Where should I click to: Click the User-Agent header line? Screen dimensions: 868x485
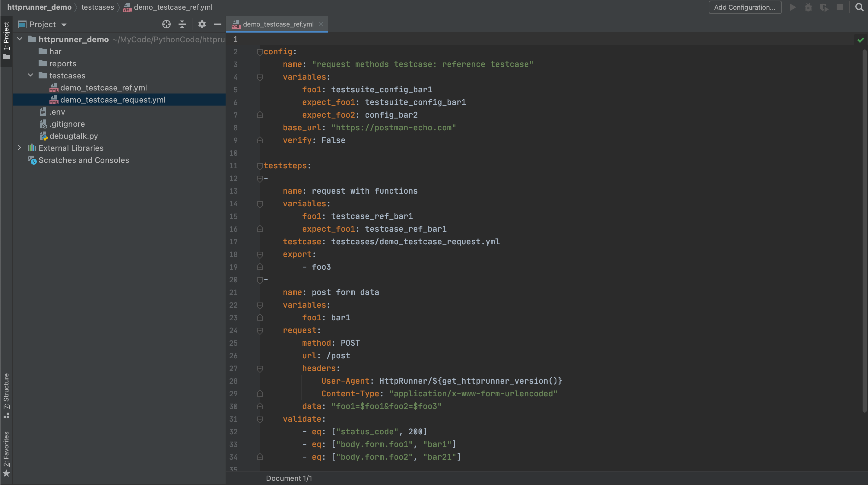pos(442,381)
